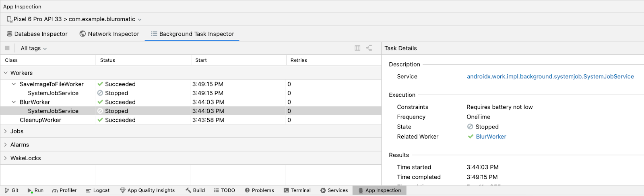The height and width of the screenshot is (196, 644).
Task: Switch to table view icon
Action: pos(357,48)
